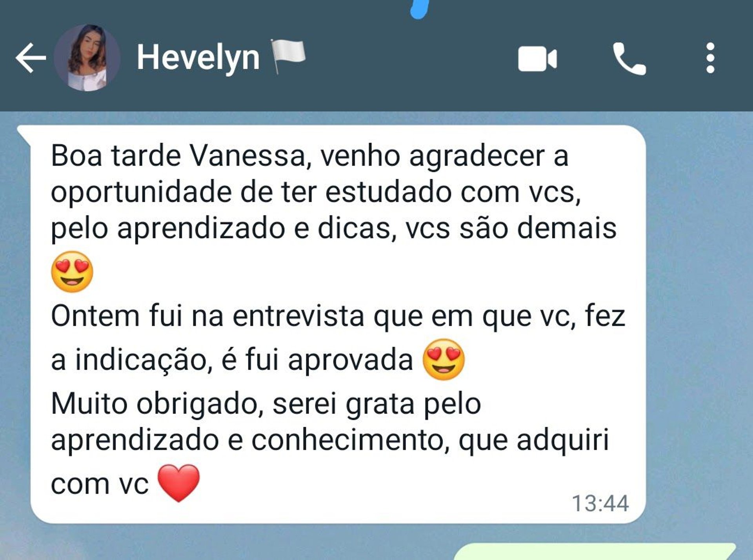
Task: Tap heart-eyes emoji after 'demais'
Action: pyautogui.click(x=72, y=272)
